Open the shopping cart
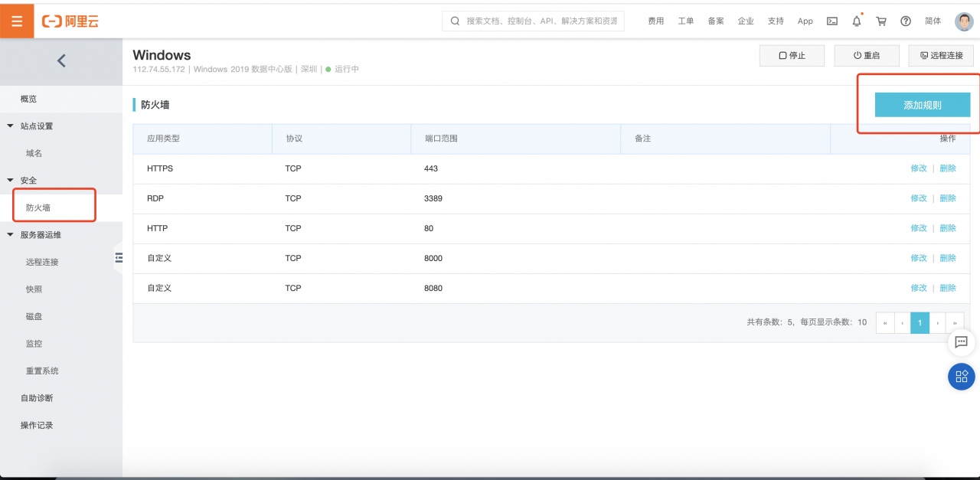980x480 pixels. (x=881, y=21)
